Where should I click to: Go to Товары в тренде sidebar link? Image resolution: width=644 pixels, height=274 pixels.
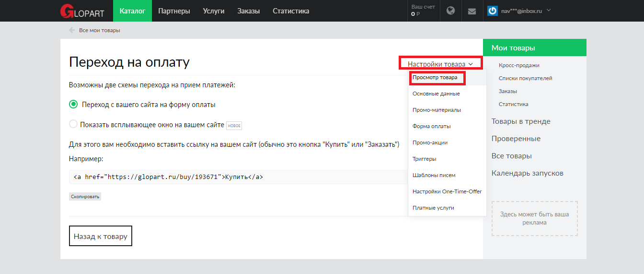coord(521,121)
